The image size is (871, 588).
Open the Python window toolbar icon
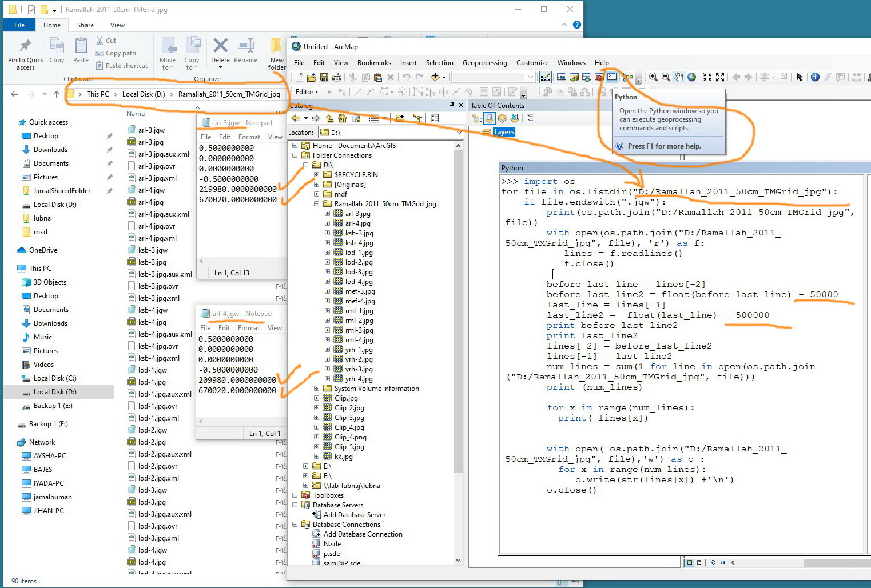tap(612, 77)
